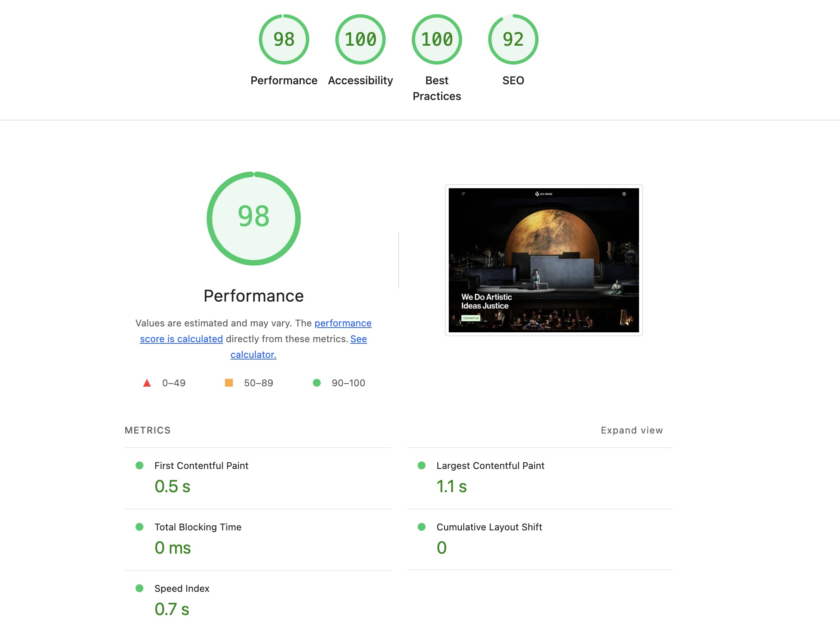840x630 pixels.
Task: Jump to the Accessibility category label
Action: pos(360,80)
